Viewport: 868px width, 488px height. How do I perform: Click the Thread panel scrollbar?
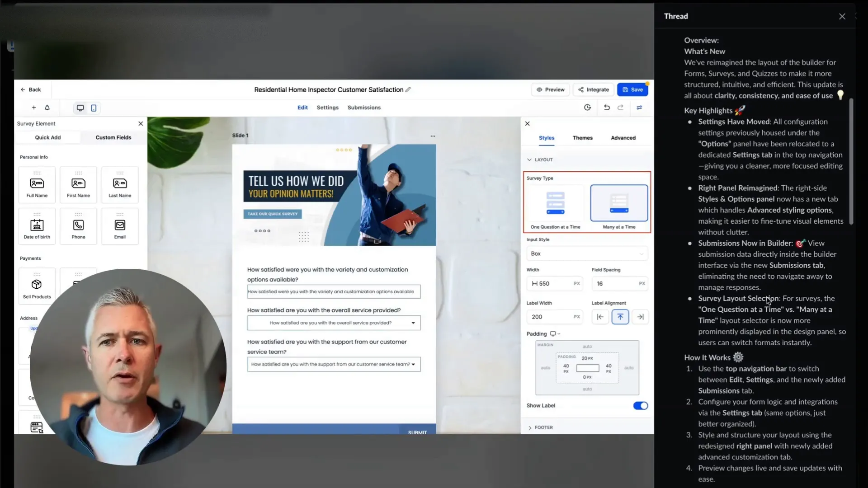pyautogui.click(x=851, y=162)
